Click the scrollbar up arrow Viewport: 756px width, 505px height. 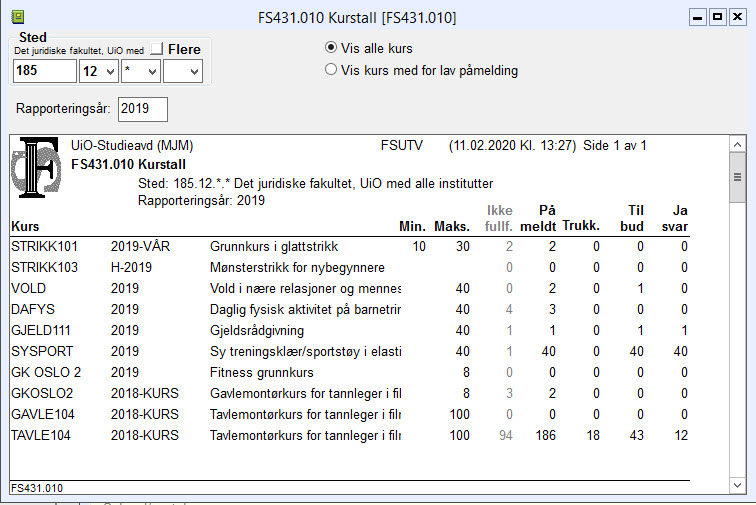pos(737,145)
